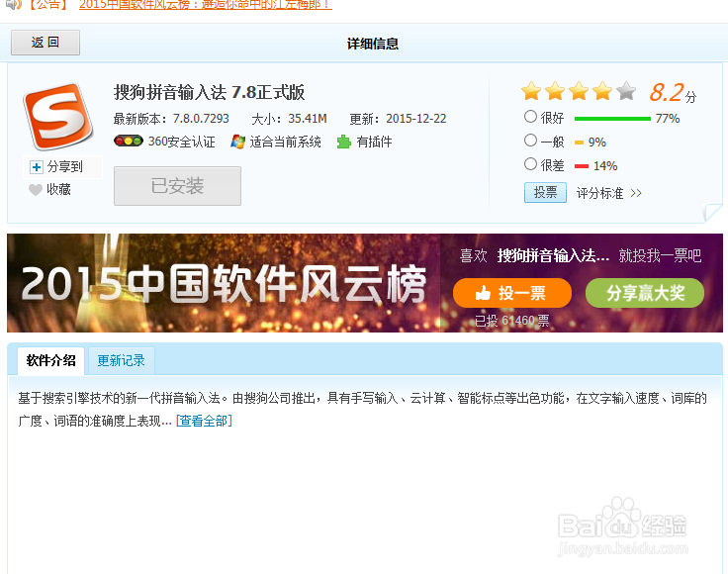Click the third rating star
The height and width of the screenshot is (574, 728).
click(579, 91)
